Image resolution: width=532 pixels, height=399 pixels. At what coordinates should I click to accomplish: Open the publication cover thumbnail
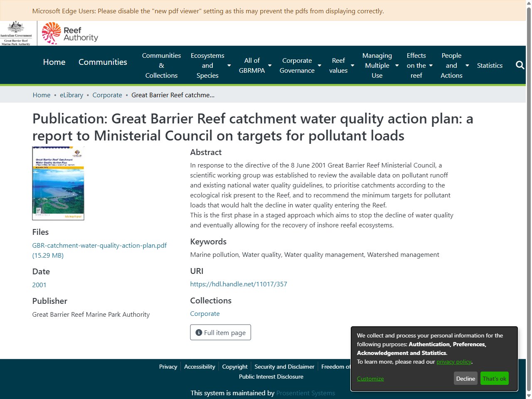[58, 183]
